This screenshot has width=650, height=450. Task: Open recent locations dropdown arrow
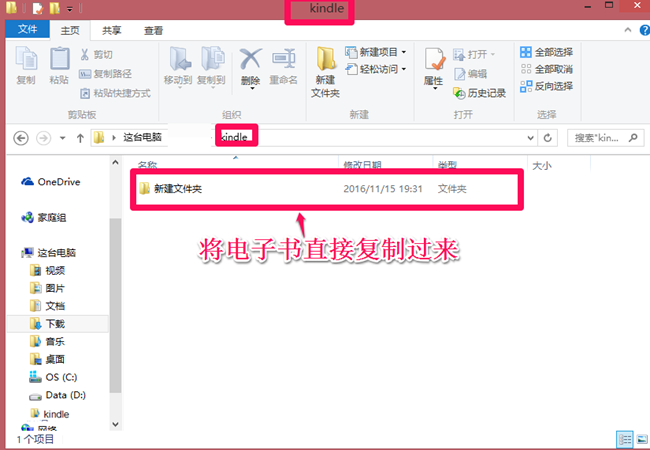click(63, 138)
